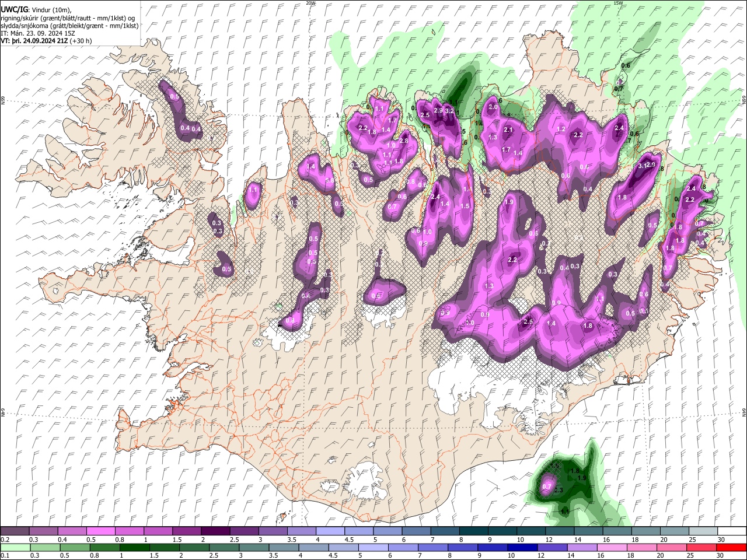This screenshot has height=560, width=747.
Task: Click the "2.1" precipitation value on the map
Action: 508,130
